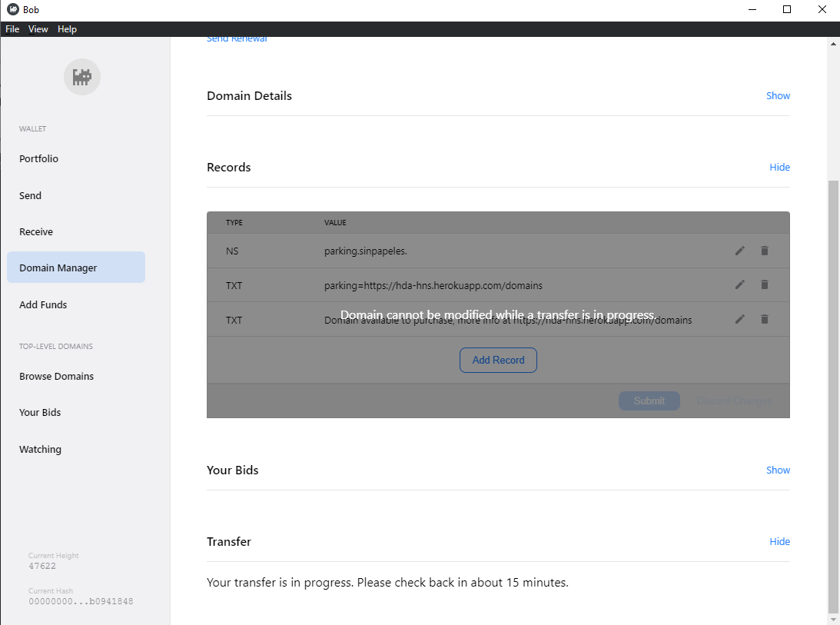Screen dimensions: 840x625
Task: Open the File menu
Action: [12, 29]
